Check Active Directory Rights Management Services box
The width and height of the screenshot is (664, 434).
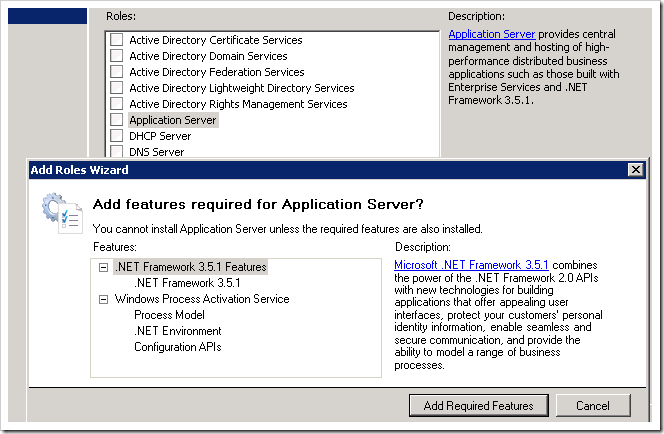(116, 104)
